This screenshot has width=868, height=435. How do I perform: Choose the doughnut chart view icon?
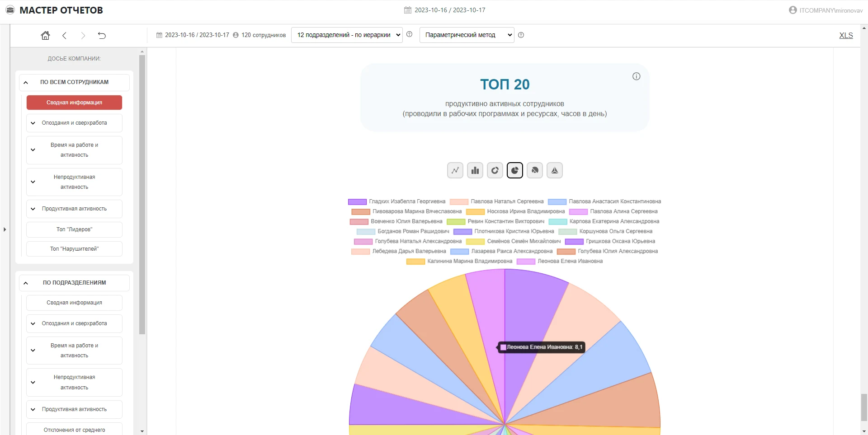[x=495, y=170]
